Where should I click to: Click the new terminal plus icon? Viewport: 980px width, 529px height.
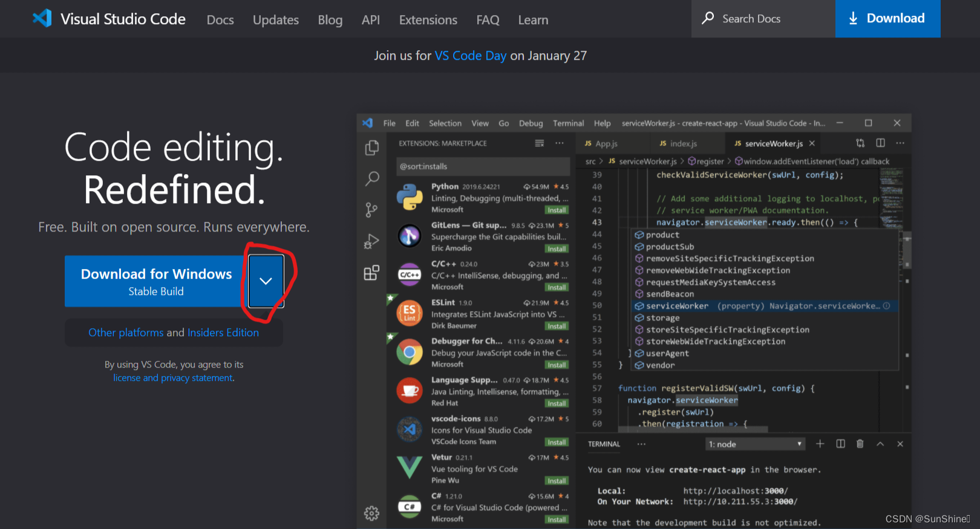(x=820, y=444)
